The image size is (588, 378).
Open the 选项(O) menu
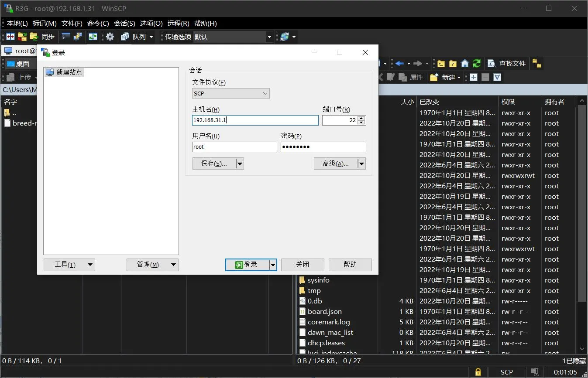coord(151,23)
